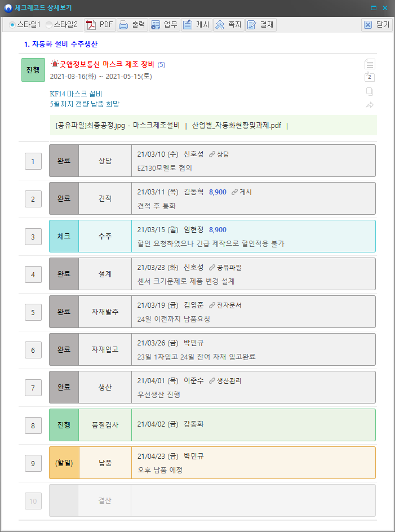Image resolution: width=395 pixels, height=532 pixels.
Task: Click the comment count icon showing 2
Action: point(370,77)
